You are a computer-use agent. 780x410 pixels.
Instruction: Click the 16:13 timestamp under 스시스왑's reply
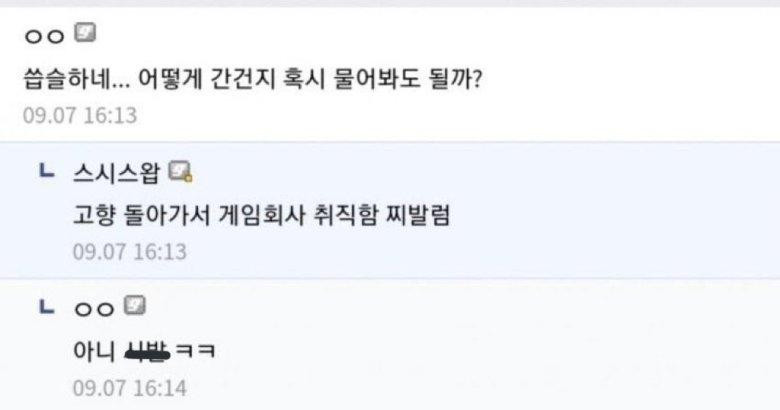[129, 251]
